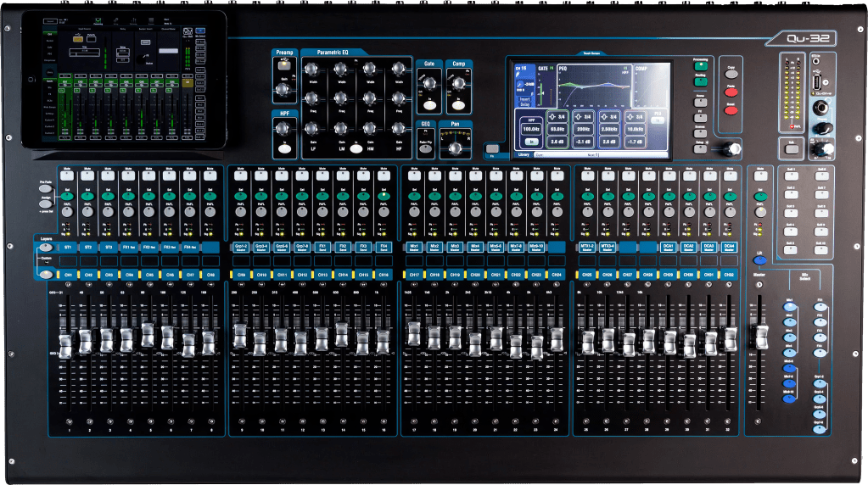
Task: Open the Routing screen
Action: click(701, 81)
